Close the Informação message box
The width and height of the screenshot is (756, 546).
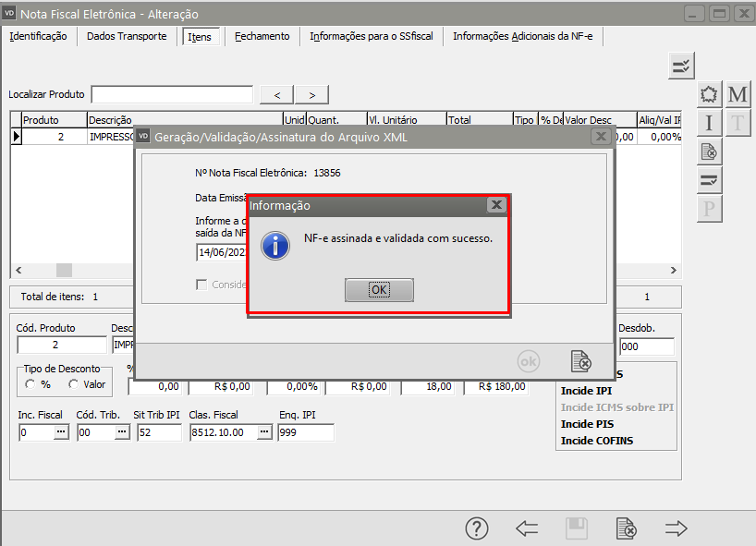(496, 205)
